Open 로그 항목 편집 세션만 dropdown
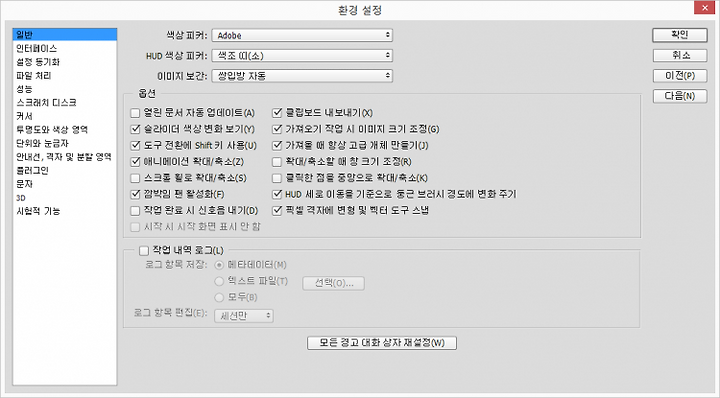The image size is (720, 398). tap(244, 316)
